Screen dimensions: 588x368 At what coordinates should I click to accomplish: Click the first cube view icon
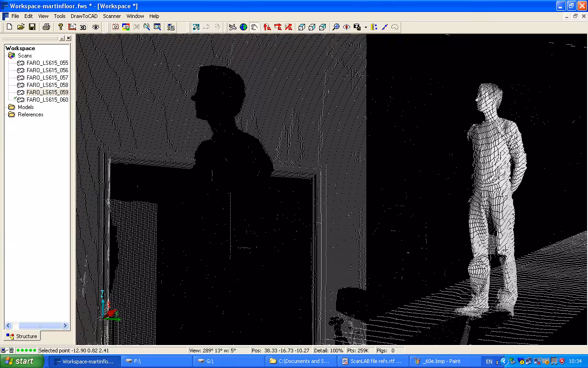click(x=302, y=27)
